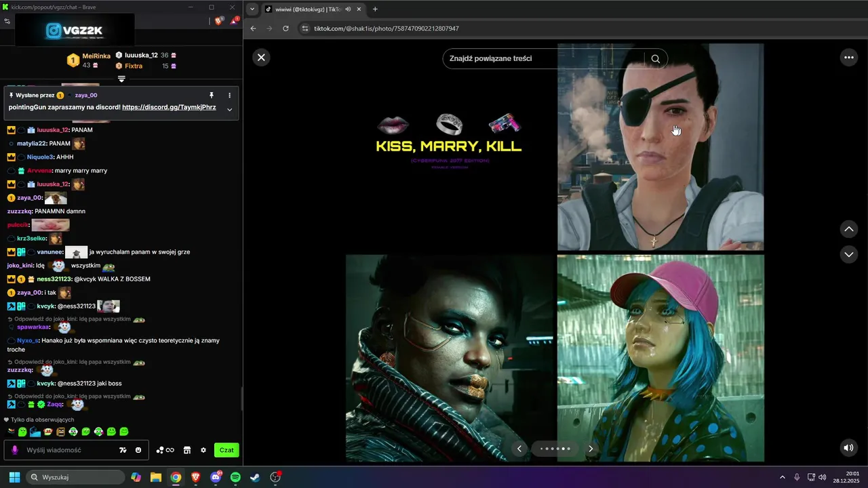
Task: Show previous photo in the slideshow
Action: (x=520, y=449)
